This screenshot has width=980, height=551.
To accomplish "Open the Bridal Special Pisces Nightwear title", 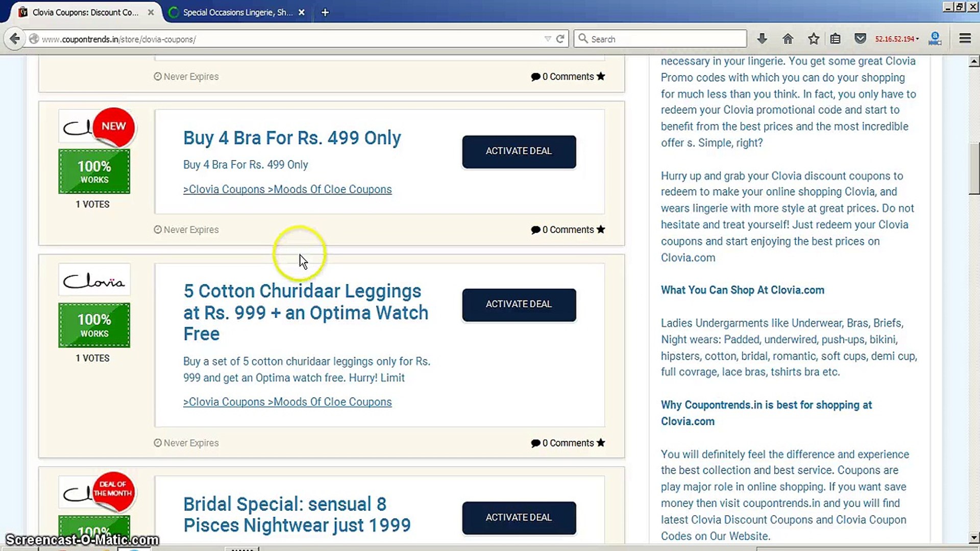I will 297,514.
